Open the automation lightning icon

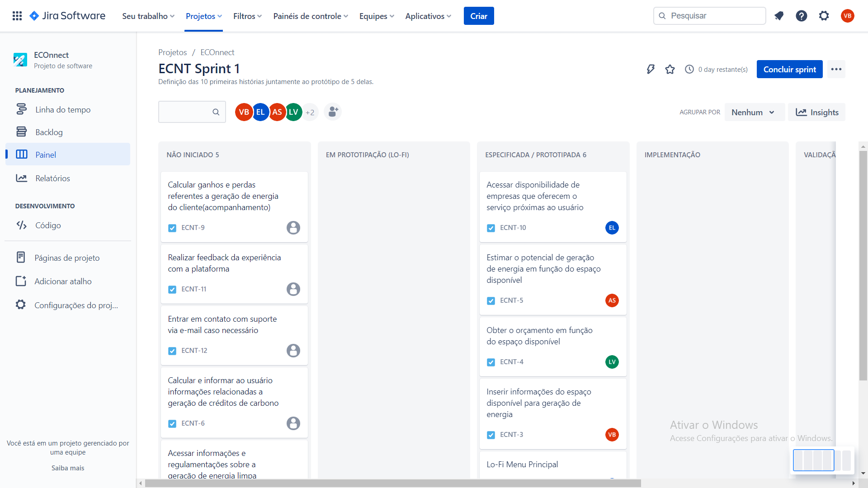tap(651, 69)
